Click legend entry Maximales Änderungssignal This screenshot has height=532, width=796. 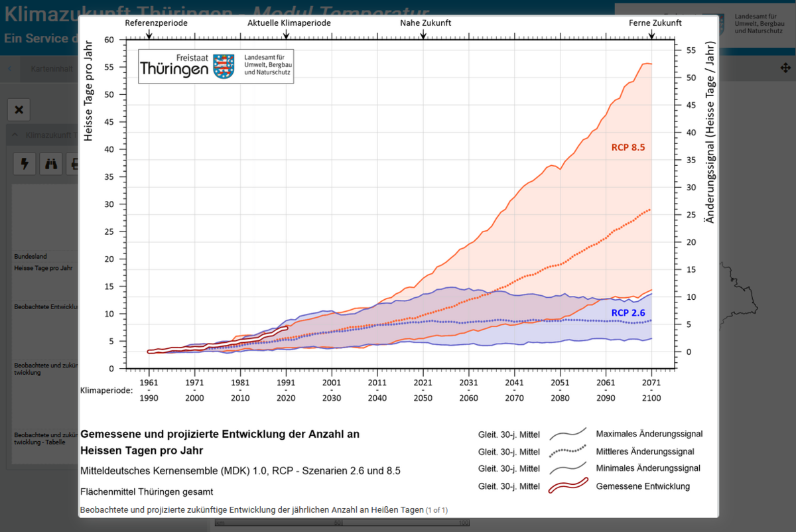point(649,434)
